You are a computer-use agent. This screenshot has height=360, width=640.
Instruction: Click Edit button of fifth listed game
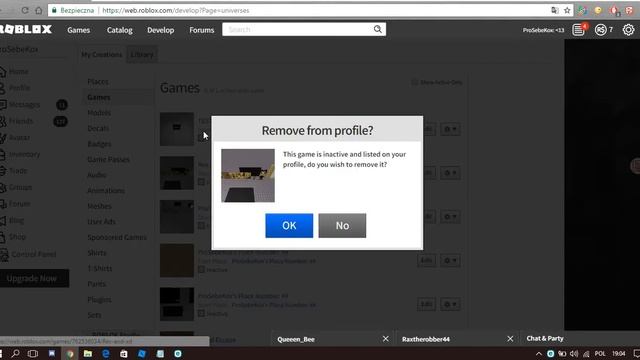click(x=427, y=304)
